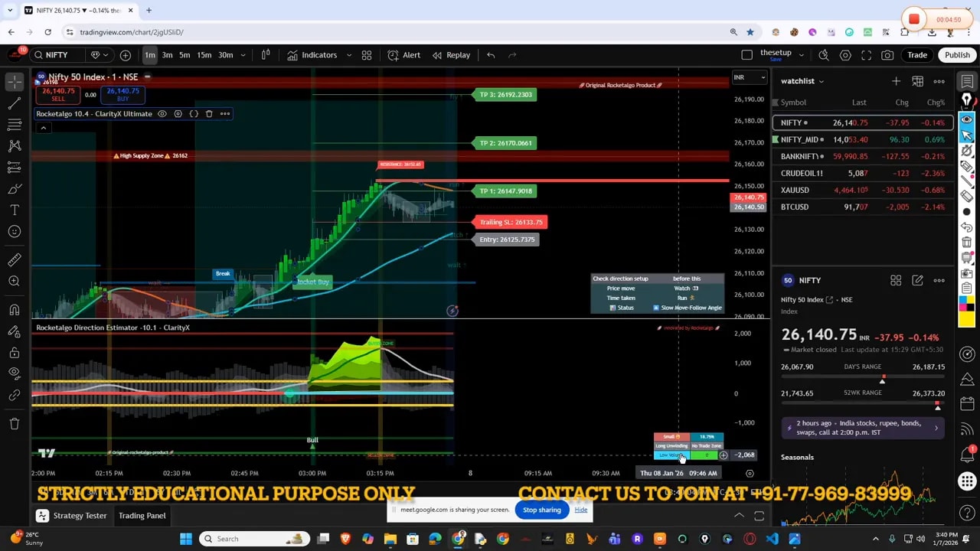Enter fullscreen mode for the chart
The image size is (980, 551).
point(866,55)
